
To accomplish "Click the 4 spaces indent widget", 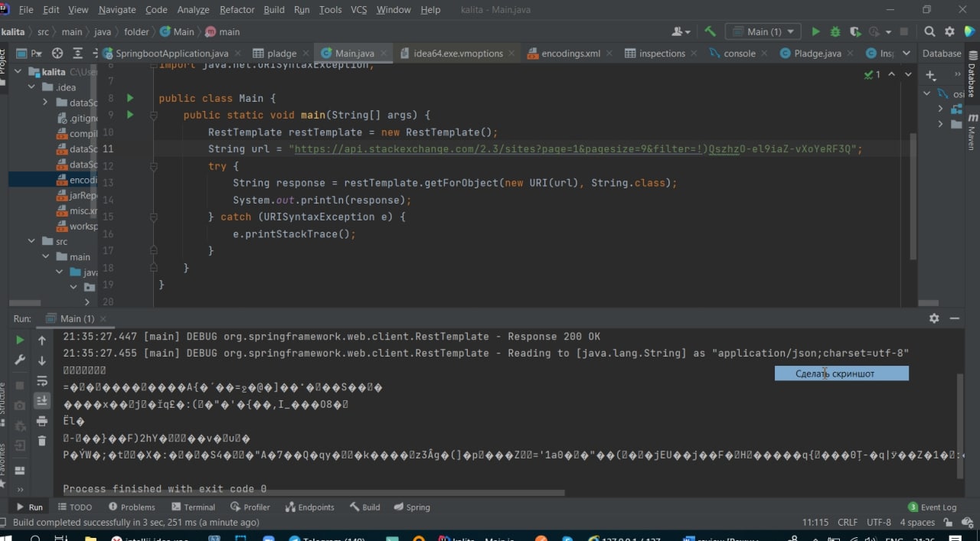I will 917,522.
